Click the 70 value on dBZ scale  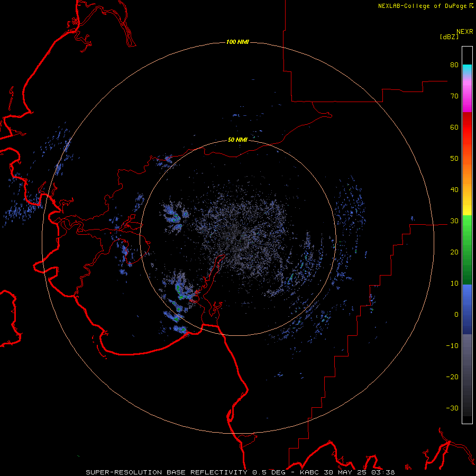(454, 96)
